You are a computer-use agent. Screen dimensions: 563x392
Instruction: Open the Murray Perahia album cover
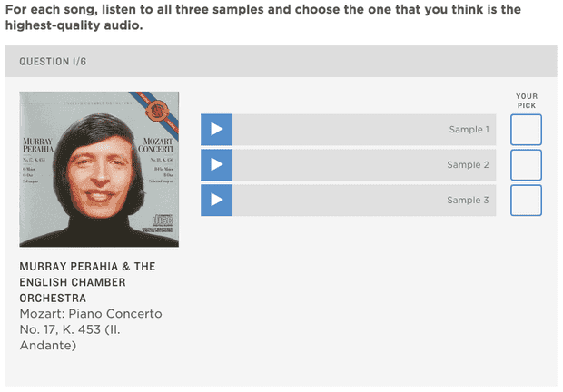coord(99,169)
